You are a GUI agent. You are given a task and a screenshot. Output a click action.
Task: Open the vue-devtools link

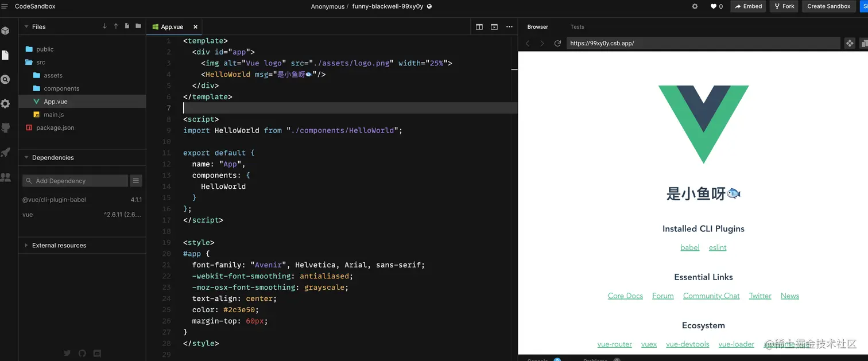[688, 344]
